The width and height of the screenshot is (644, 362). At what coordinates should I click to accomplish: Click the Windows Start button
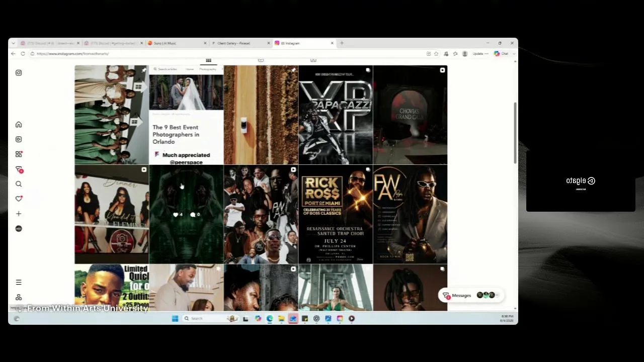[x=175, y=318]
